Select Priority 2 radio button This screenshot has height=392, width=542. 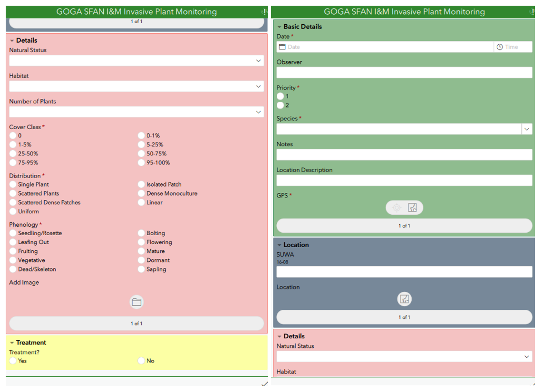click(281, 105)
